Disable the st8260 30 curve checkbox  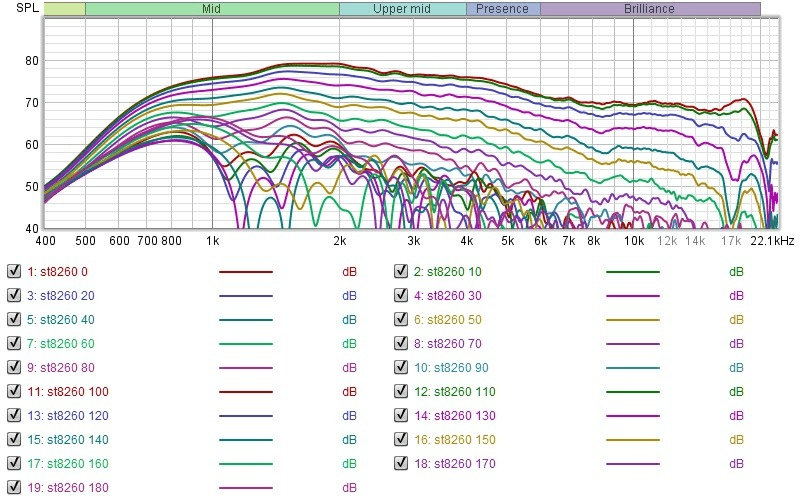coord(401,295)
